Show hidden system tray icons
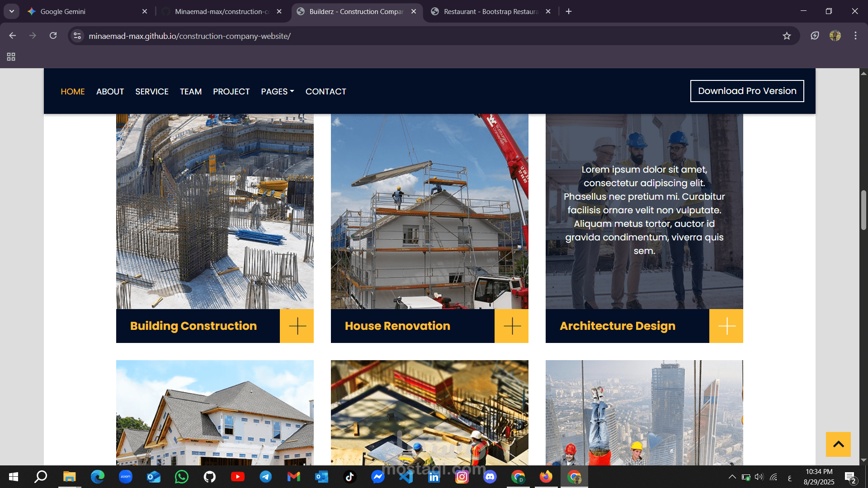This screenshot has height=488, width=868. (732, 477)
